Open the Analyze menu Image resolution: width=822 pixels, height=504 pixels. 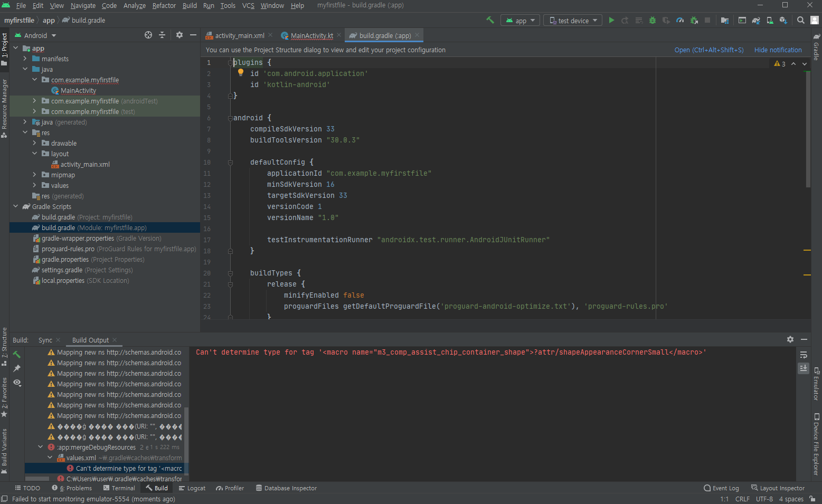134,5
